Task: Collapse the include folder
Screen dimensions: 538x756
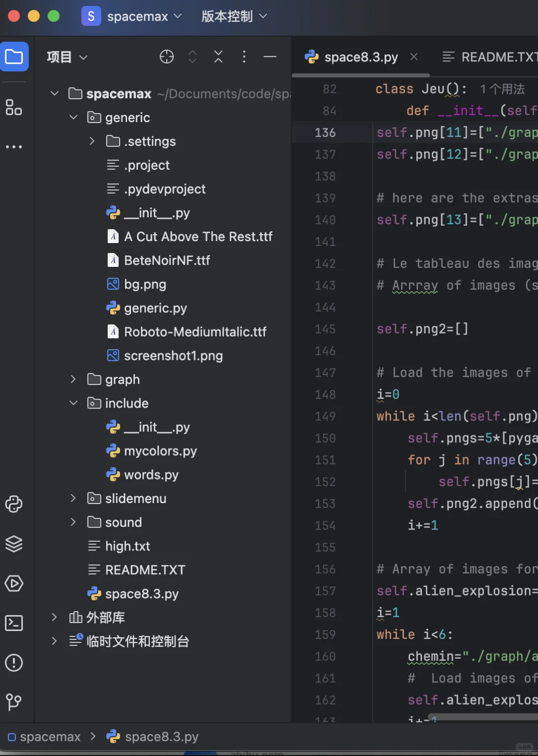Action: [x=73, y=403]
